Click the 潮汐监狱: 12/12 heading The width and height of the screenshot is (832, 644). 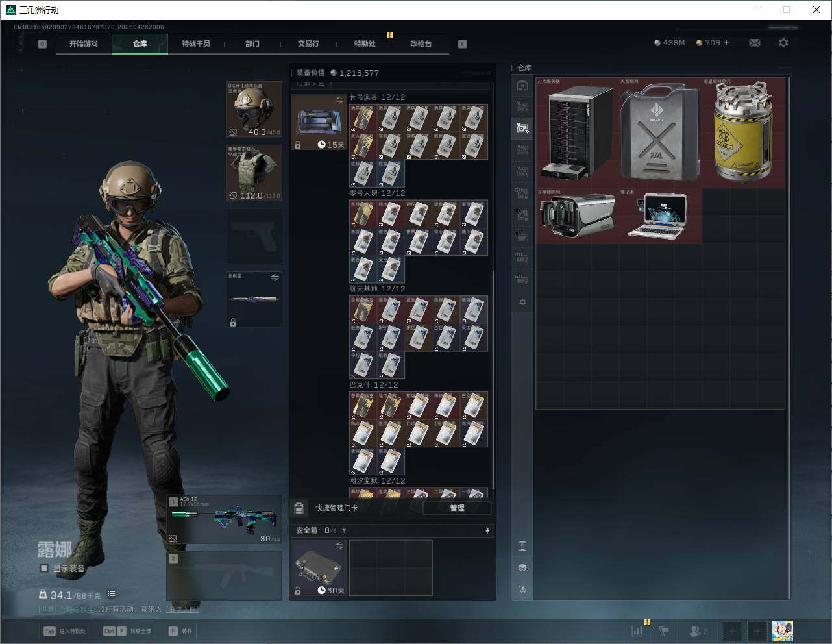point(377,481)
